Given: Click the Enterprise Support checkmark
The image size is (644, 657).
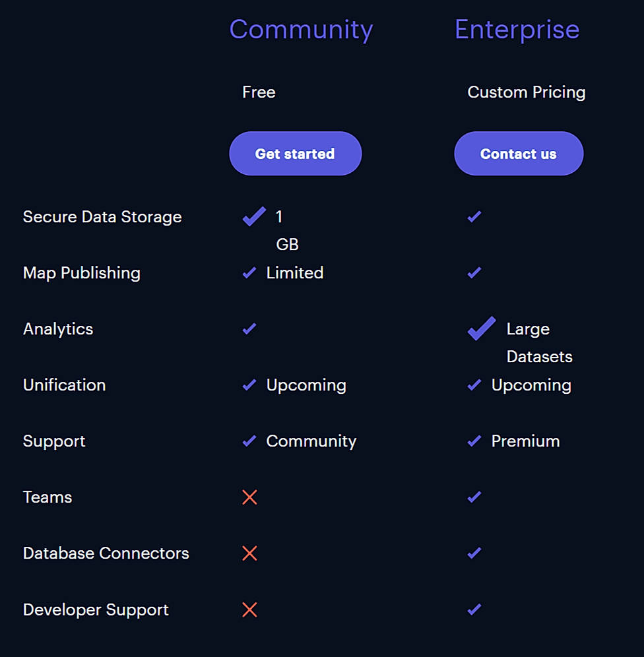Looking at the screenshot, I should click(474, 441).
